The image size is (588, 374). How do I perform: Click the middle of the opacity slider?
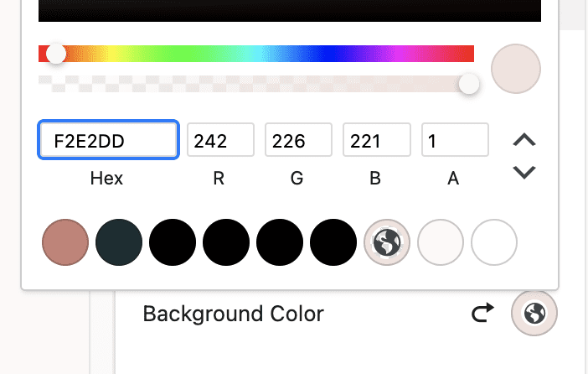pyautogui.click(x=256, y=84)
